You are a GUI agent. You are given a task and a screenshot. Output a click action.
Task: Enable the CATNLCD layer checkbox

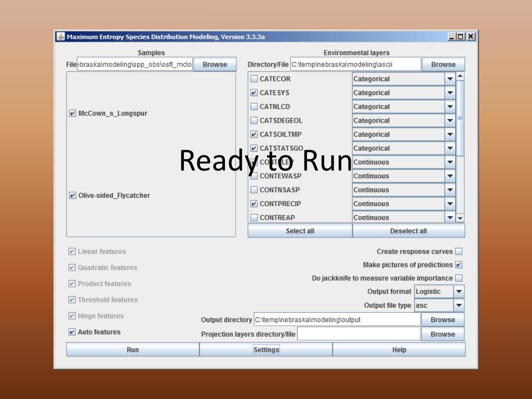pos(254,107)
